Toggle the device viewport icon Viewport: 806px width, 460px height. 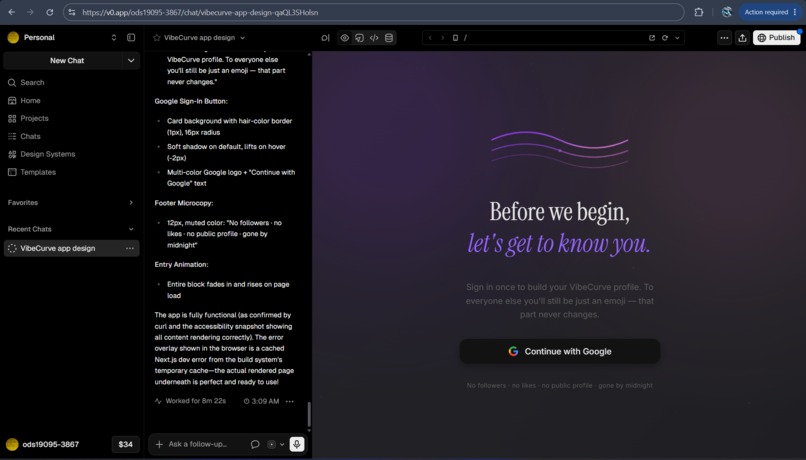coord(455,38)
